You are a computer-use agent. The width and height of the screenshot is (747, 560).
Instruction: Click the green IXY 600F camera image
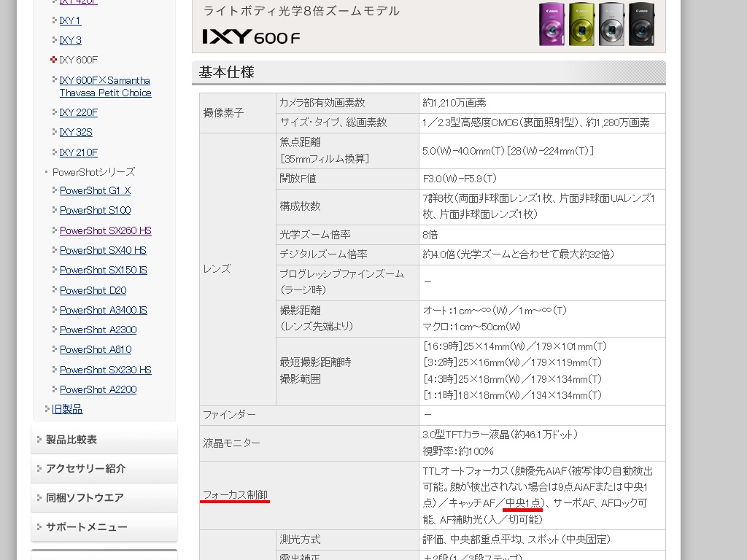point(582,24)
